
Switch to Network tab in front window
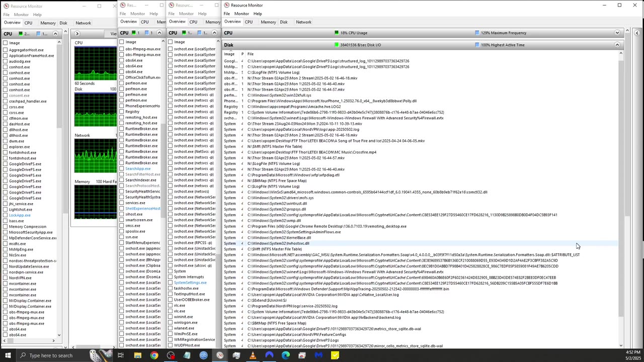point(303,22)
